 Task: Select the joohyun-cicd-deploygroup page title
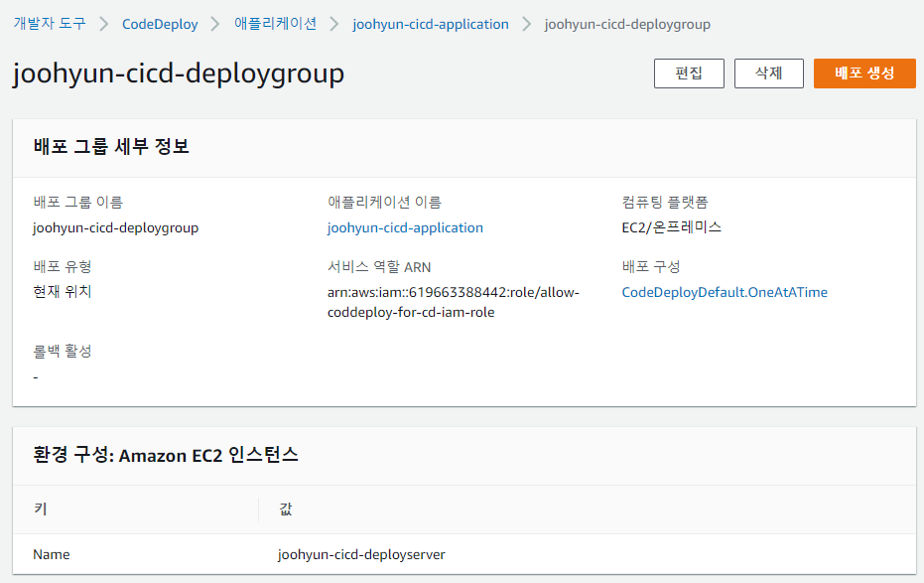pyautogui.click(x=179, y=74)
